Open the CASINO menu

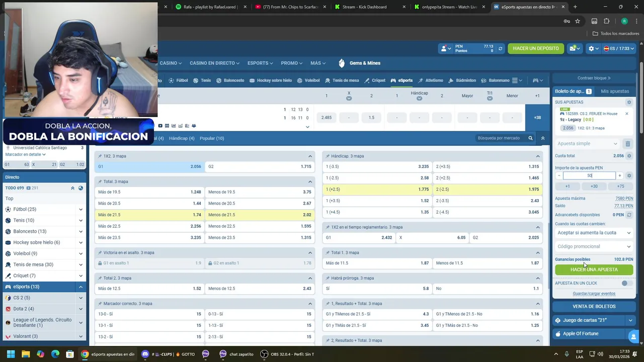click(171, 63)
